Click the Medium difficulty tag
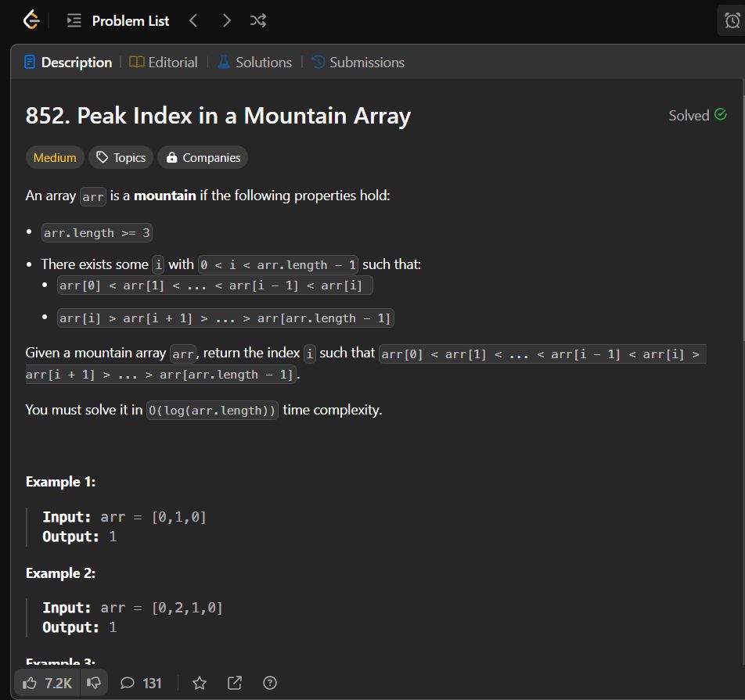 point(55,158)
